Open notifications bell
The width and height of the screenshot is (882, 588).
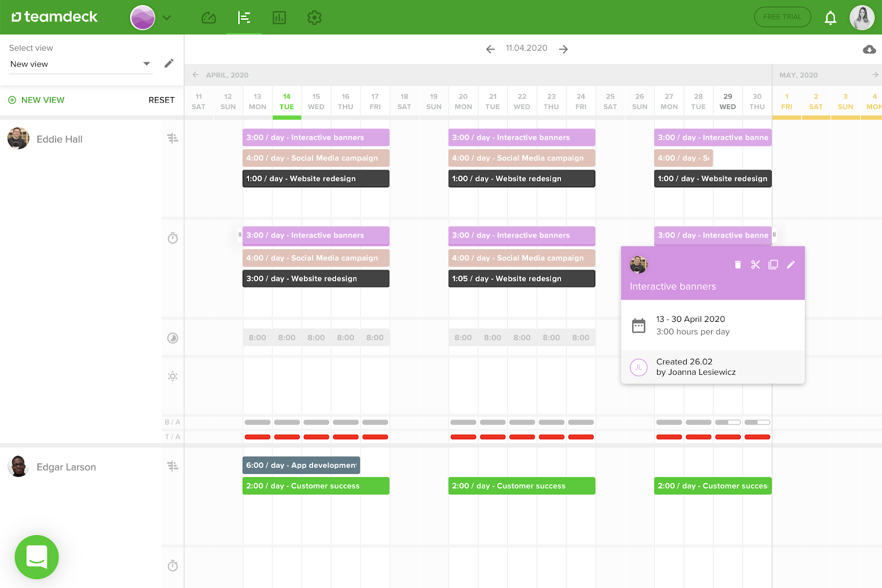tap(830, 18)
